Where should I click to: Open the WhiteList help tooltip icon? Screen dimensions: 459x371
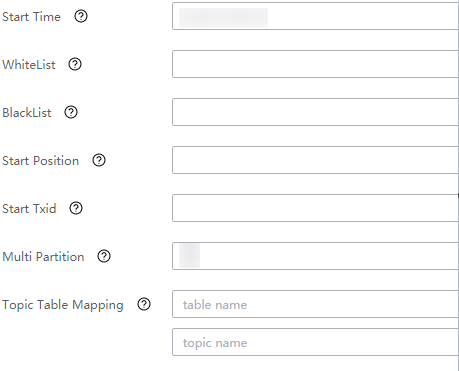coord(75,64)
